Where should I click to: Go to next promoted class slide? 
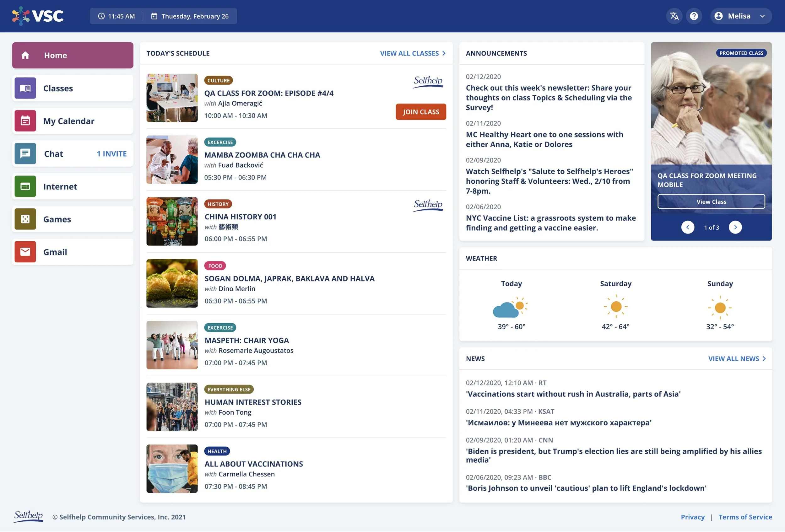pos(735,227)
